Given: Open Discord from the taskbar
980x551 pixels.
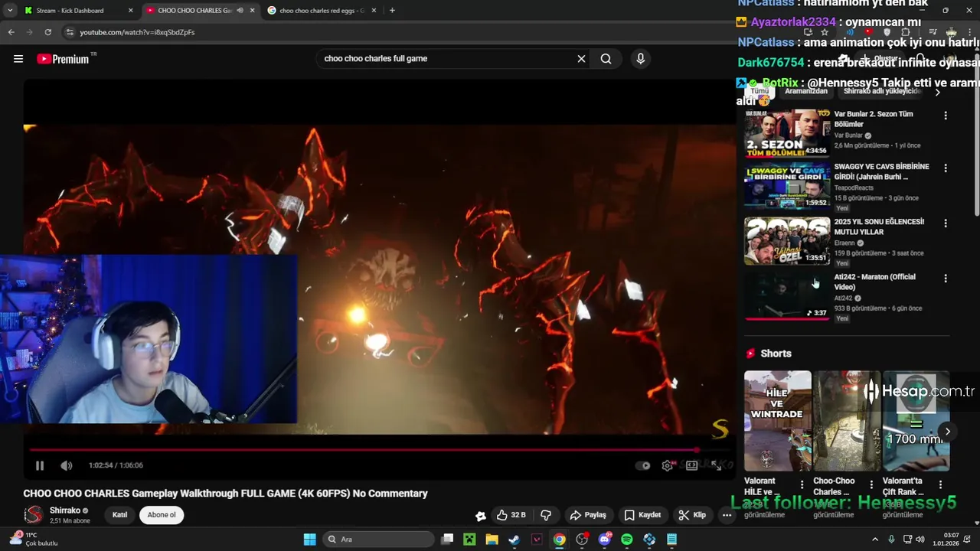Looking at the screenshot, I should pos(605,540).
